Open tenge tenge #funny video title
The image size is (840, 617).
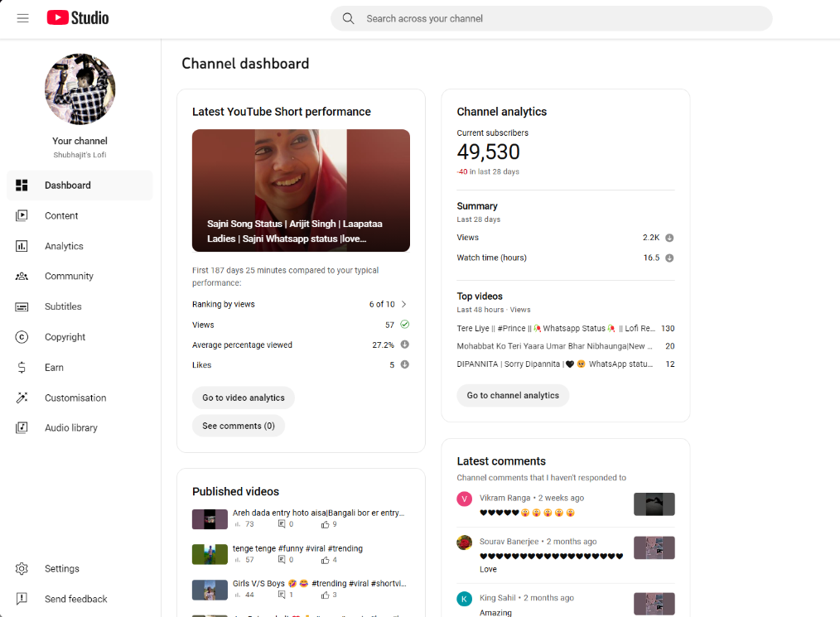tap(297, 548)
